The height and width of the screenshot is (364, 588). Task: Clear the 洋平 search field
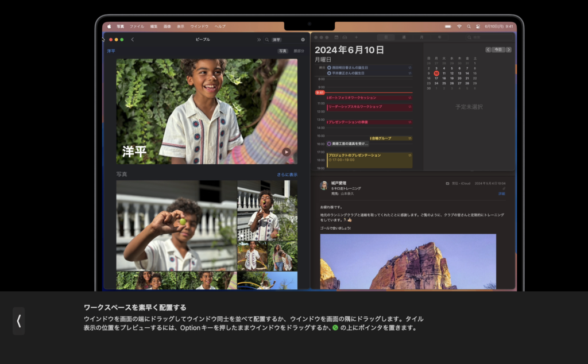click(303, 40)
